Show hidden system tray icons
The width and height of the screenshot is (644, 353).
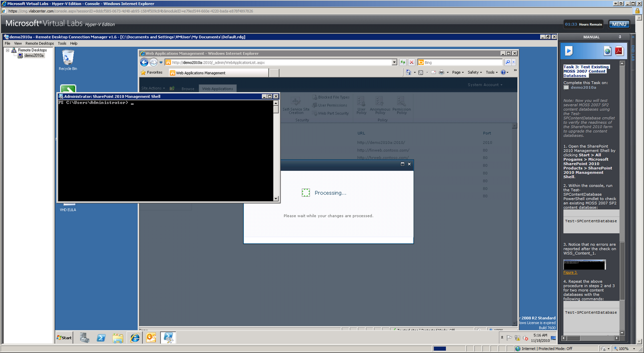click(x=502, y=337)
